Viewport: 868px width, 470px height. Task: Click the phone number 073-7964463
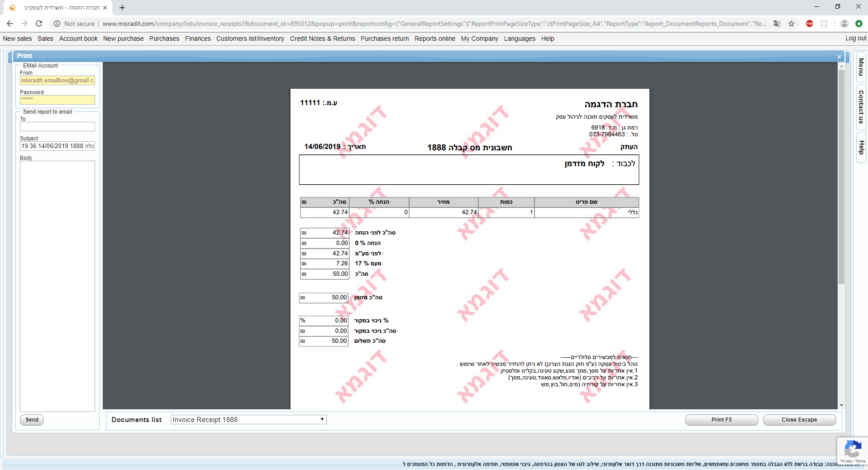coord(606,134)
